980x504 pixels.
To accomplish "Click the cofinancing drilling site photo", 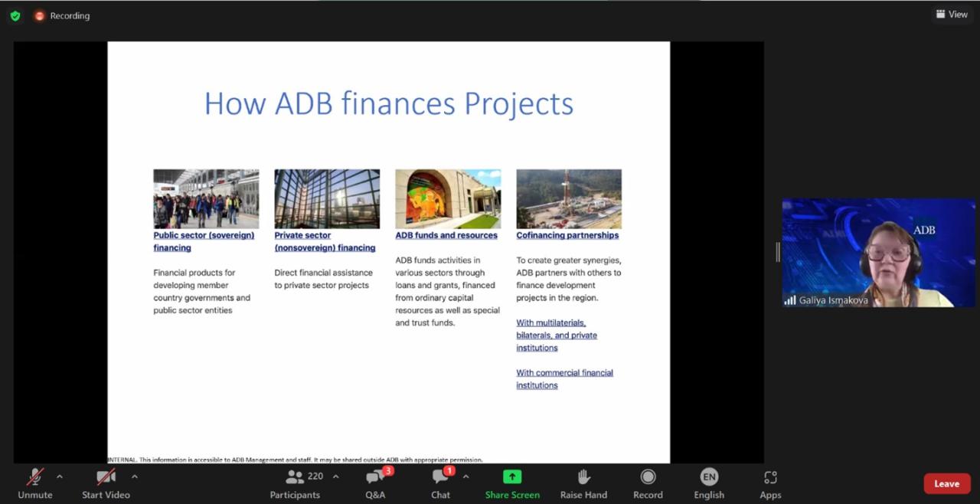I will pyautogui.click(x=569, y=198).
